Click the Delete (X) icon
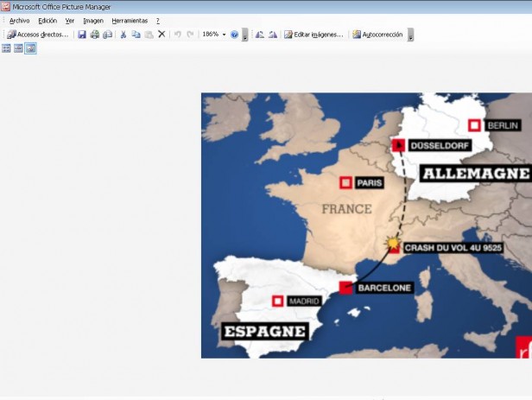The height and width of the screenshot is (400, 532). pos(161,35)
